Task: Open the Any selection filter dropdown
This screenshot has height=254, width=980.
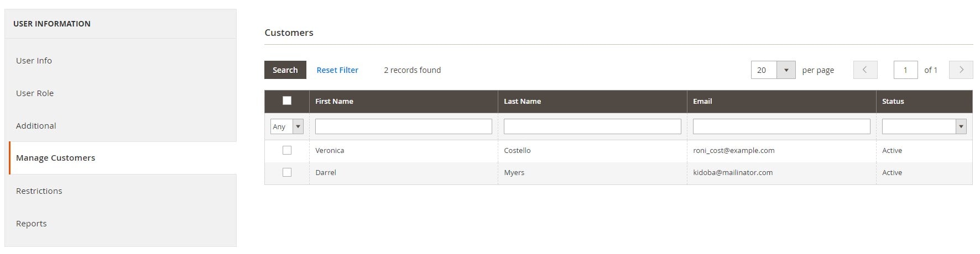Action: click(x=287, y=126)
